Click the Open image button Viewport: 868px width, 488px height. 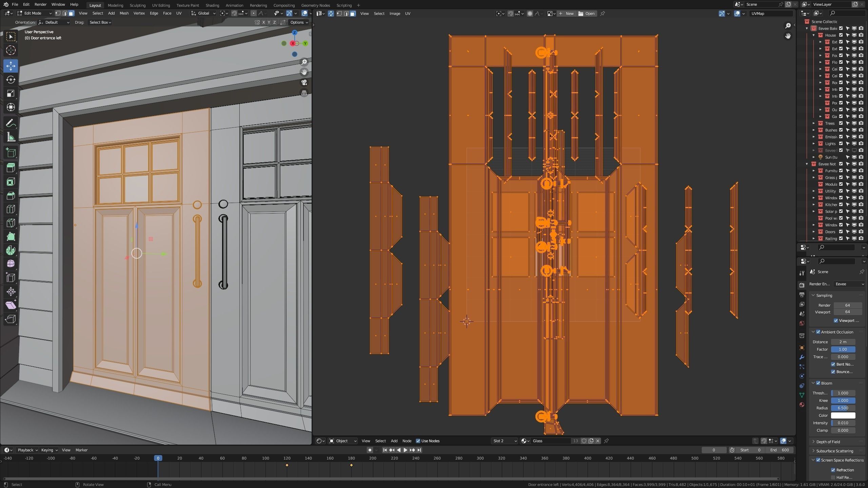click(587, 14)
